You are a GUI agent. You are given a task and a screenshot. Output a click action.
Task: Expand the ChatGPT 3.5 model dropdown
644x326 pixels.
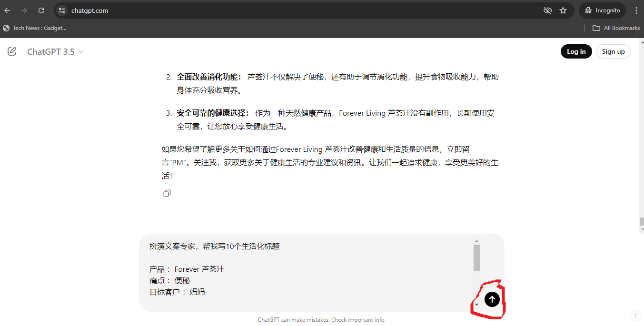coord(55,51)
